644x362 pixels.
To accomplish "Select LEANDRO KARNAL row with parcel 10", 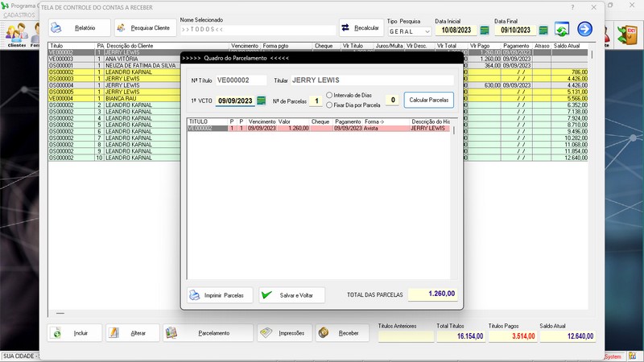I will (x=318, y=158).
